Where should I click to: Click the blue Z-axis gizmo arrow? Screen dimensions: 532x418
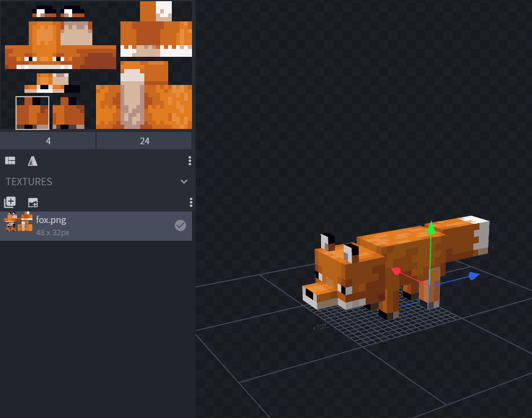coord(474,276)
